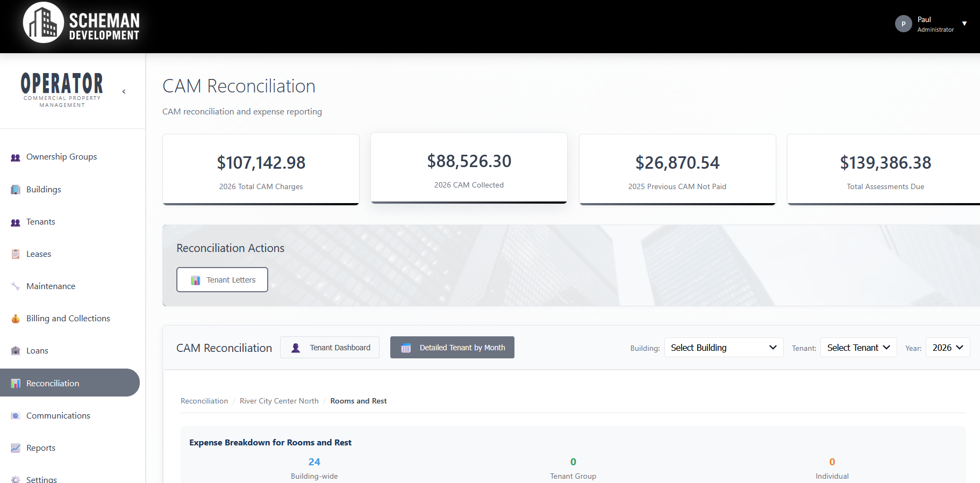Open the Select Tenant dropdown
This screenshot has width=980, height=483.
click(x=858, y=348)
